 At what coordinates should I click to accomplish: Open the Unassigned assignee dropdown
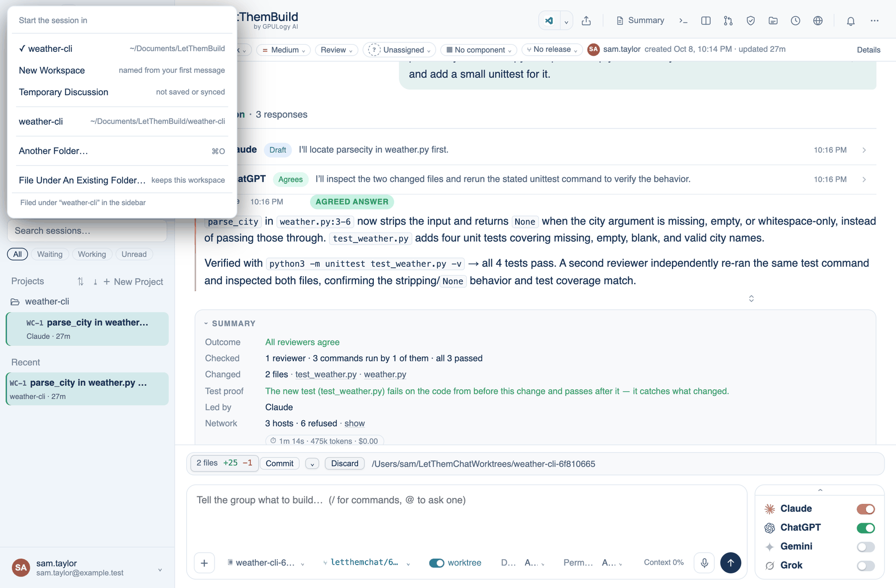point(399,50)
